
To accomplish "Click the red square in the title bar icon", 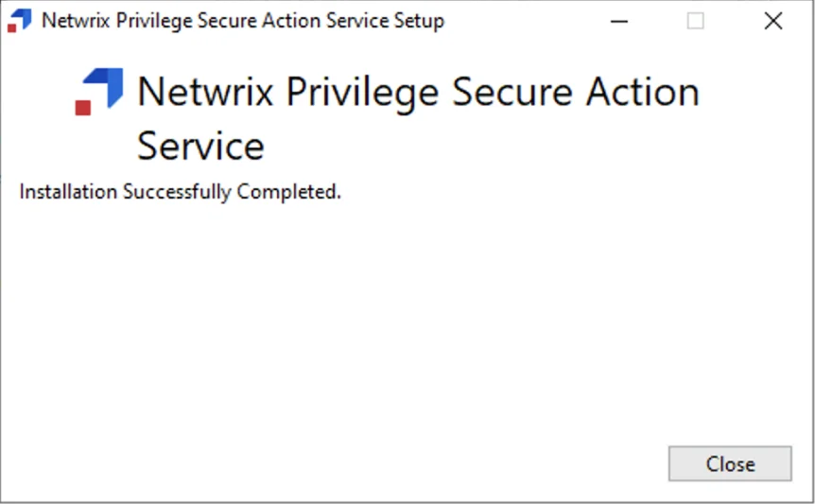I will (x=11, y=28).
